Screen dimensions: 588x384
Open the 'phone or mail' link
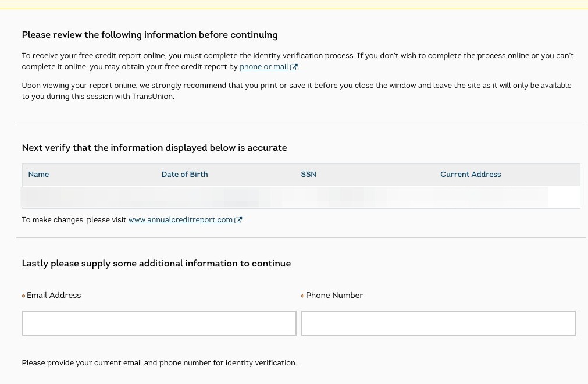(x=264, y=67)
